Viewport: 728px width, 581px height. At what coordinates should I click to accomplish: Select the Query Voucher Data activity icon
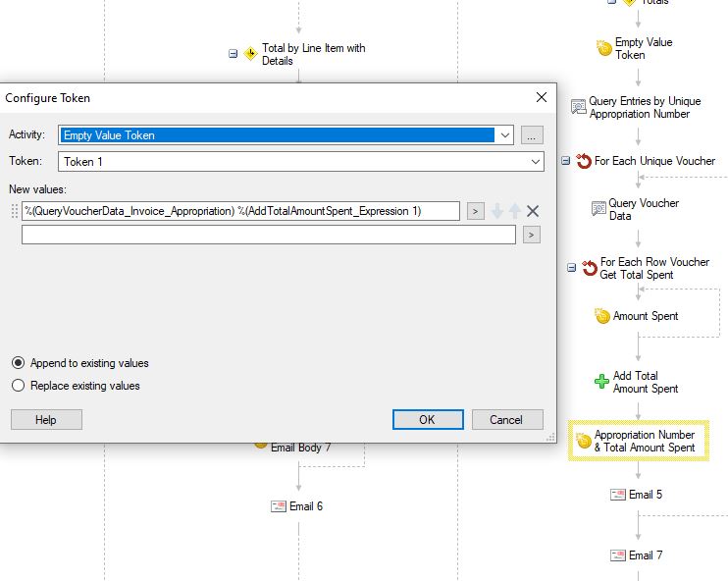598,208
